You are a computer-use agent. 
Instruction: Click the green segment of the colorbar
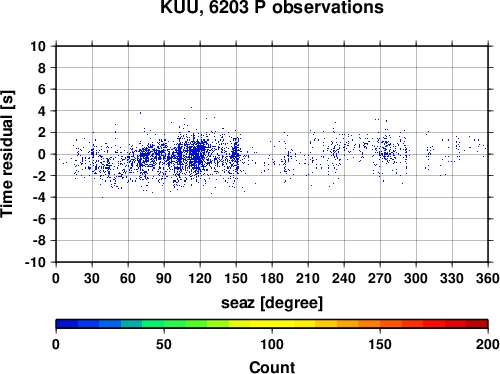[174, 324]
